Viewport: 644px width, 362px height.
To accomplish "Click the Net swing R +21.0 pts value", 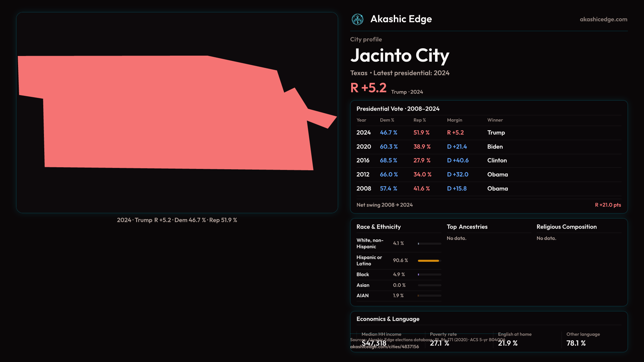I will tap(608, 205).
